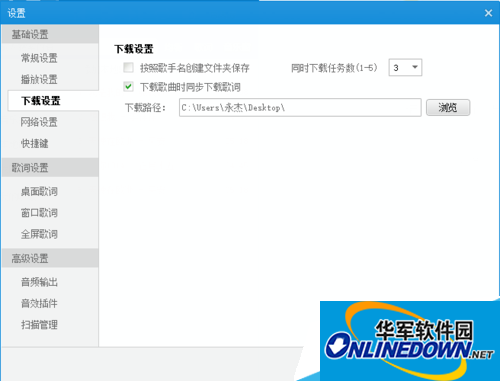Click the 下载路径 input field

[x=300, y=107]
